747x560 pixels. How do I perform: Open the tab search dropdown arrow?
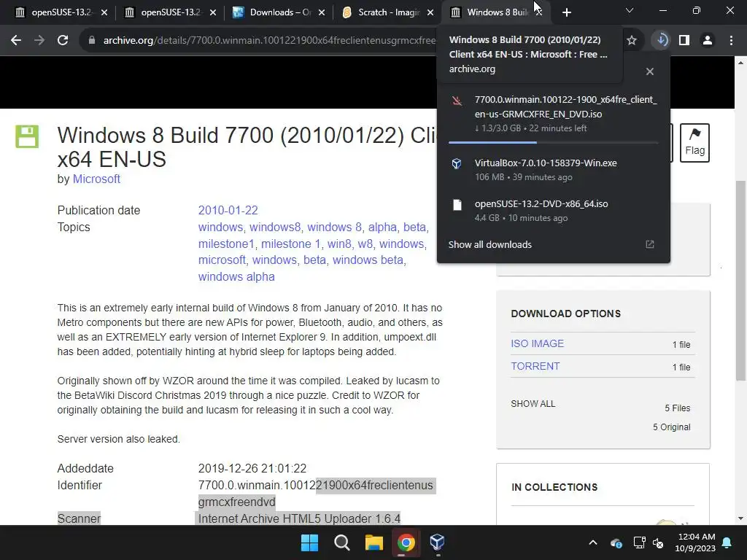pyautogui.click(x=630, y=10)
